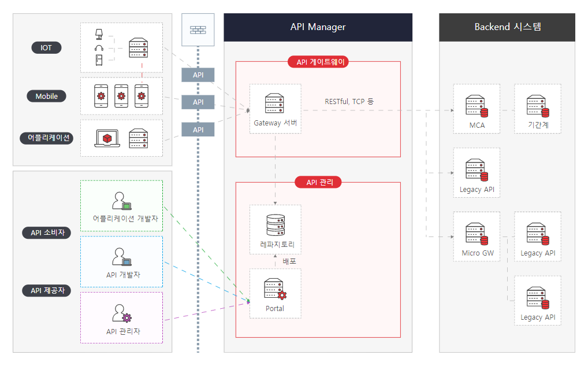Click the Micro GW caption
The image size is (588, 366).
478,253
